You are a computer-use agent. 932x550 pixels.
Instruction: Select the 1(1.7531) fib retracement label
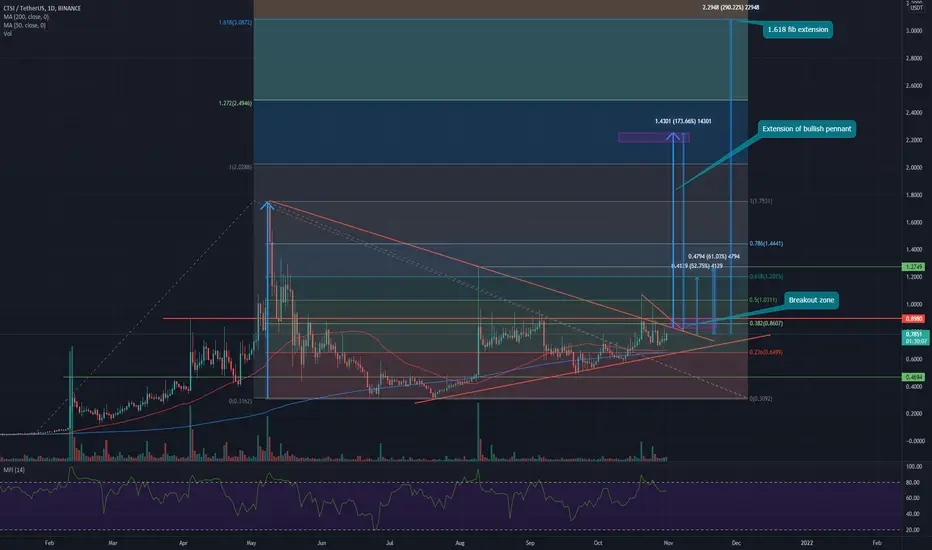point(761,202)
